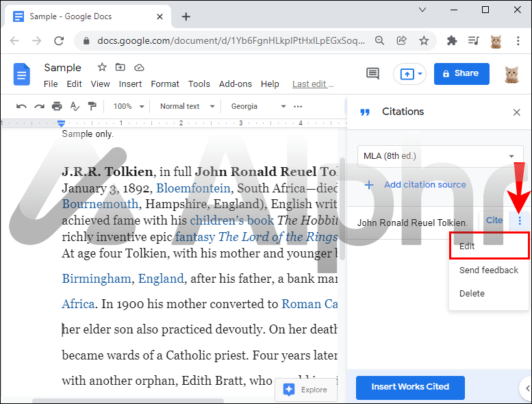Click the Insert Works Cited button

[x=410, y=388]
